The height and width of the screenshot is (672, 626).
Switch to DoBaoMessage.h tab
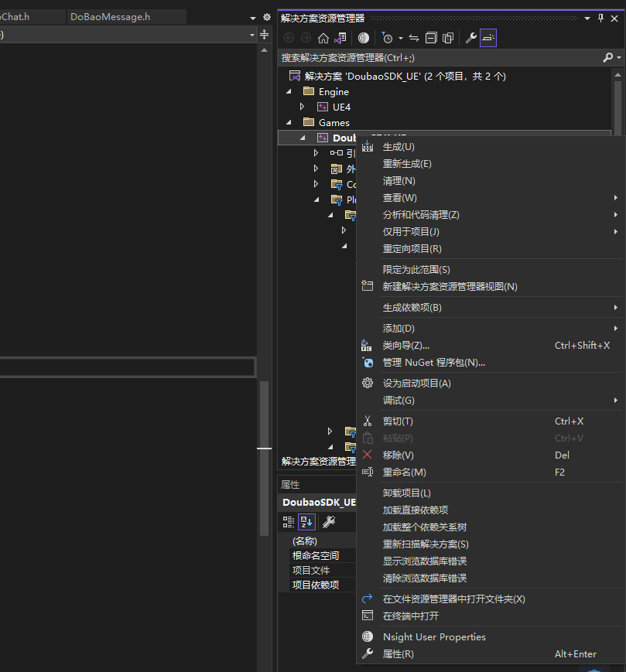tap(110, 17)
